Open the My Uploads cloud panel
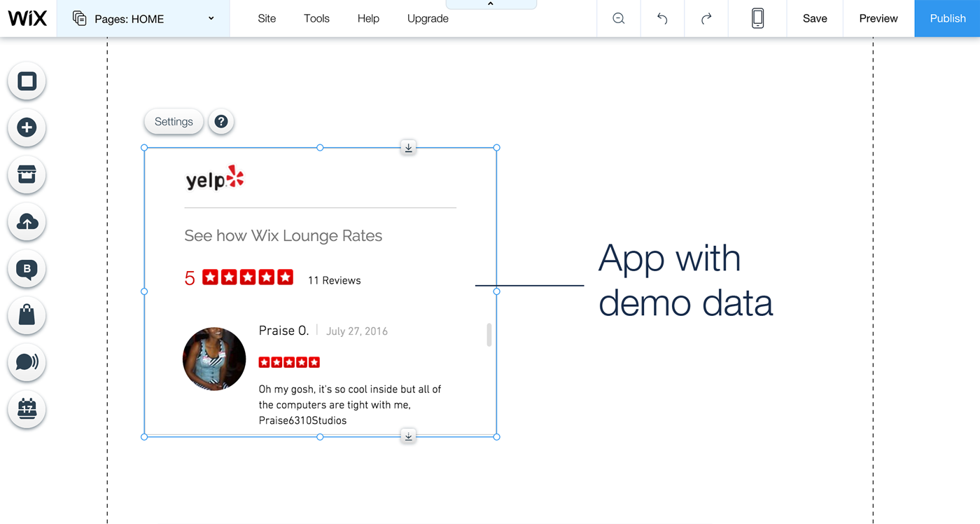 coord(27,221)
